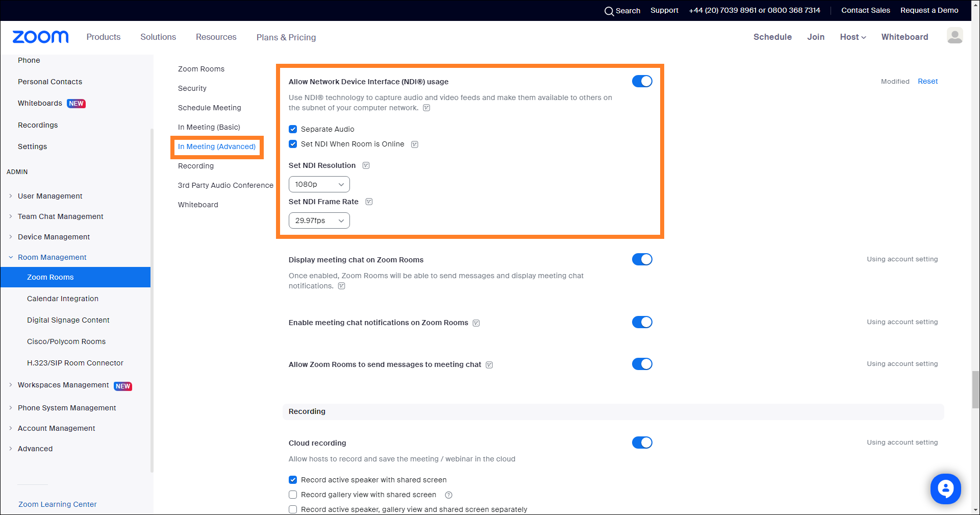Click the Zoom logo
The image size is (980, 515).
(x=40, y=37)
